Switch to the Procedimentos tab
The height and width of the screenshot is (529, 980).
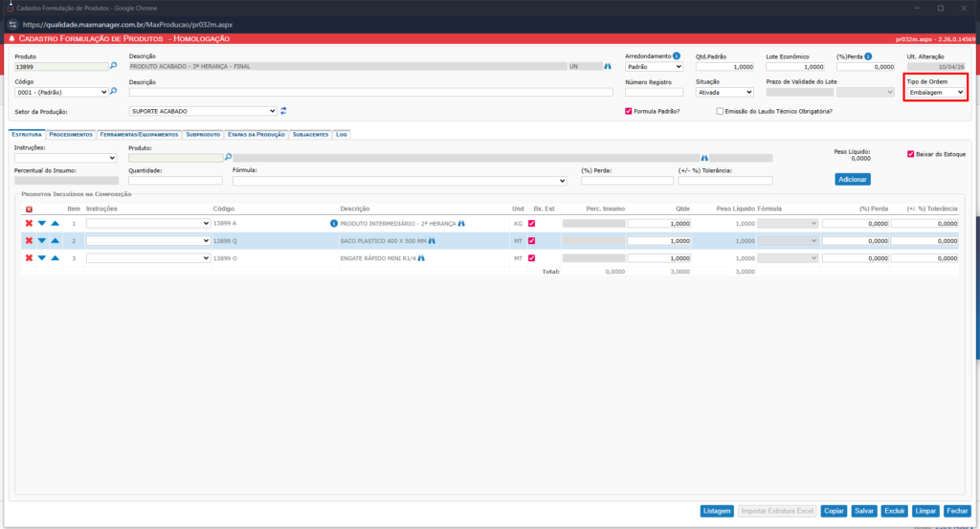[x=71, y=135]
